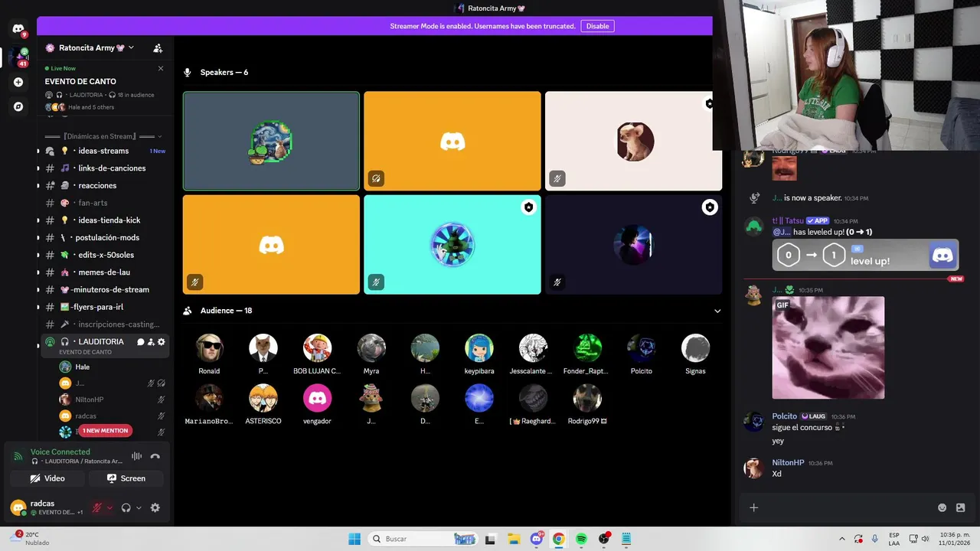Click Signas audience member avatar
The image size is (980, 551).
[695, 348]
